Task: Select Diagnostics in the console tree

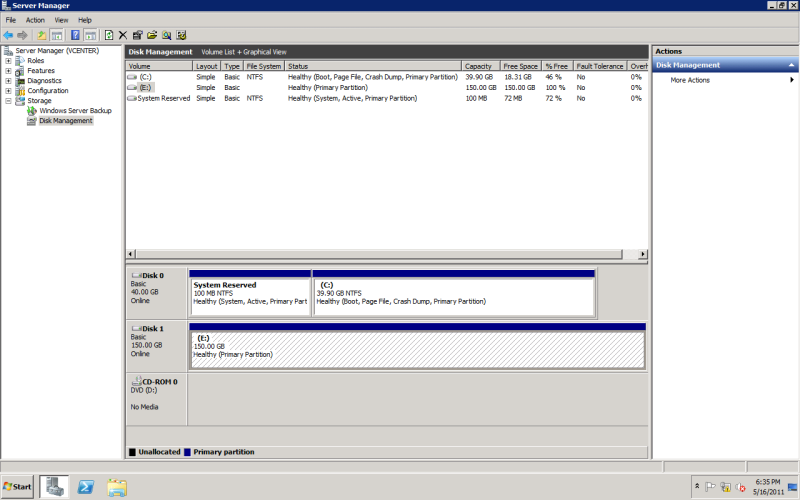Action: pyautogui.click(x=44, y=81)
